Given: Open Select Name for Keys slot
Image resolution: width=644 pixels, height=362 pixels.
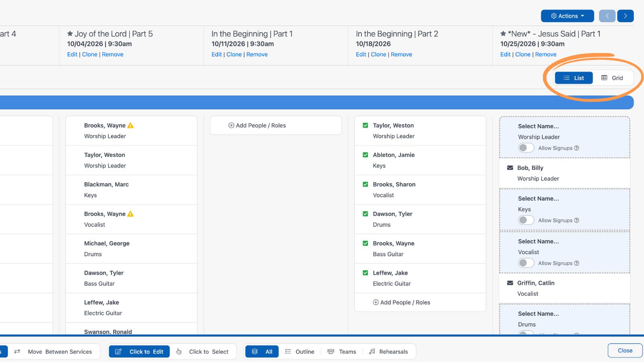Looking at the screenshot, I should point(538,199).
